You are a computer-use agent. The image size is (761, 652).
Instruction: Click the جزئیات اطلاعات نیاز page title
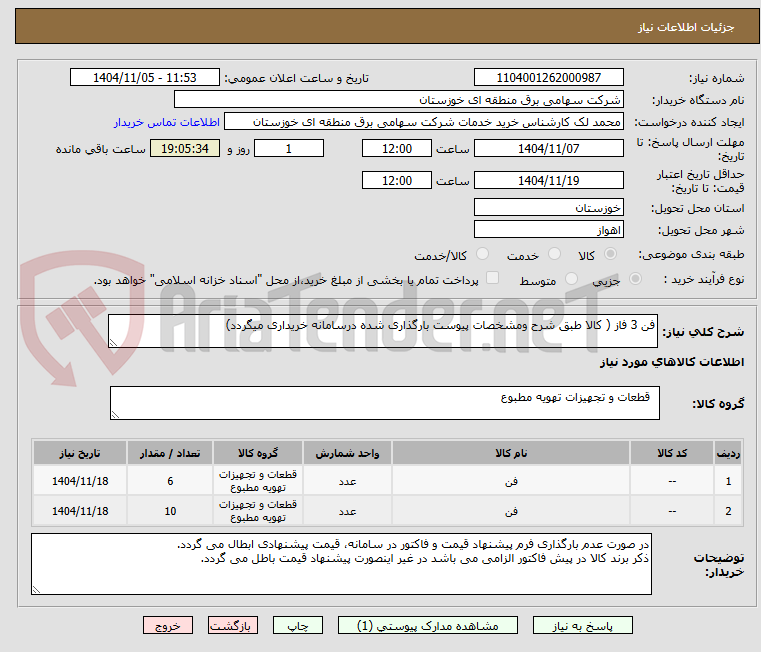coord(686,27)
